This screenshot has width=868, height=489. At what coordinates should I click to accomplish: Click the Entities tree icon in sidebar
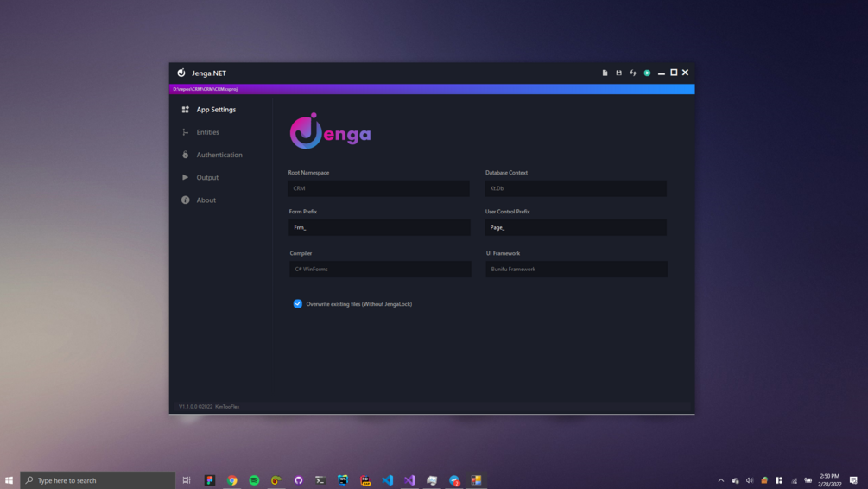(186, 132)
